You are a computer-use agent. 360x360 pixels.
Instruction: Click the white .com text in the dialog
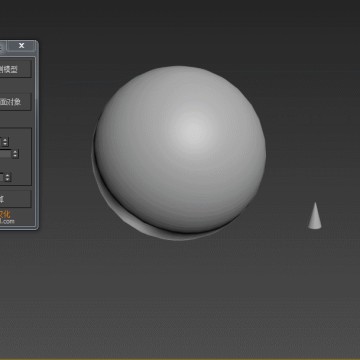[7, 221]
